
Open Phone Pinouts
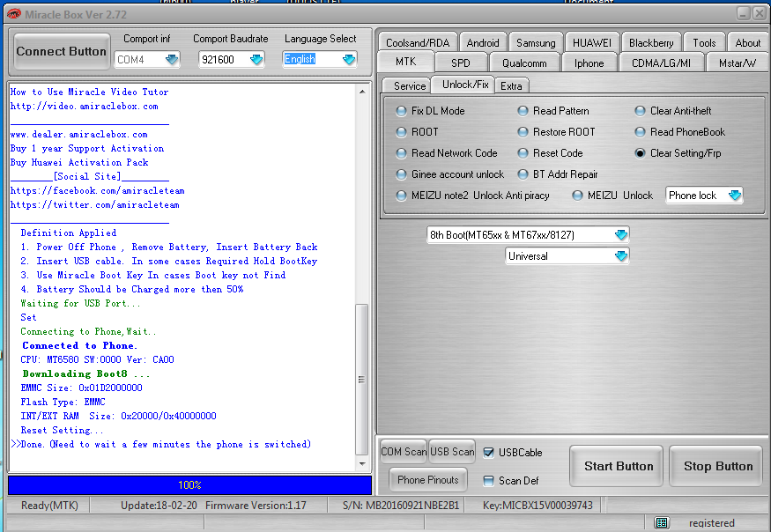[427, 480]
